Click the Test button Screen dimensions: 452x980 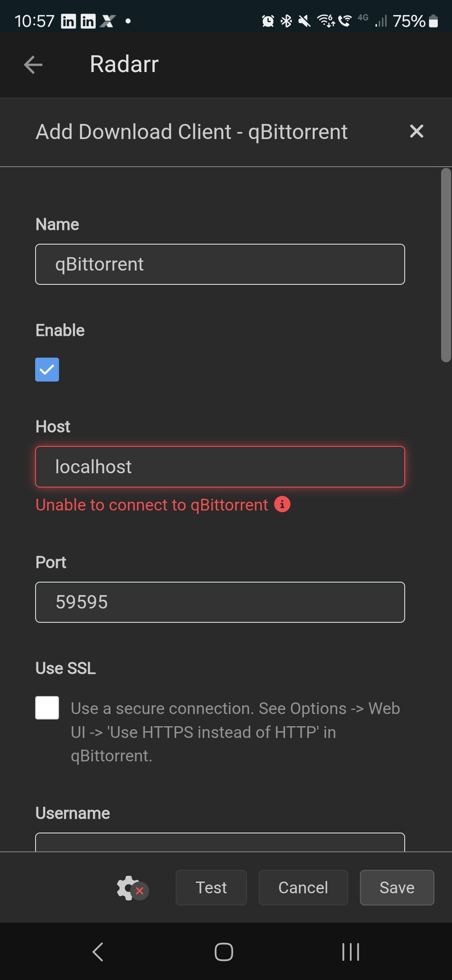coord(211,887)
